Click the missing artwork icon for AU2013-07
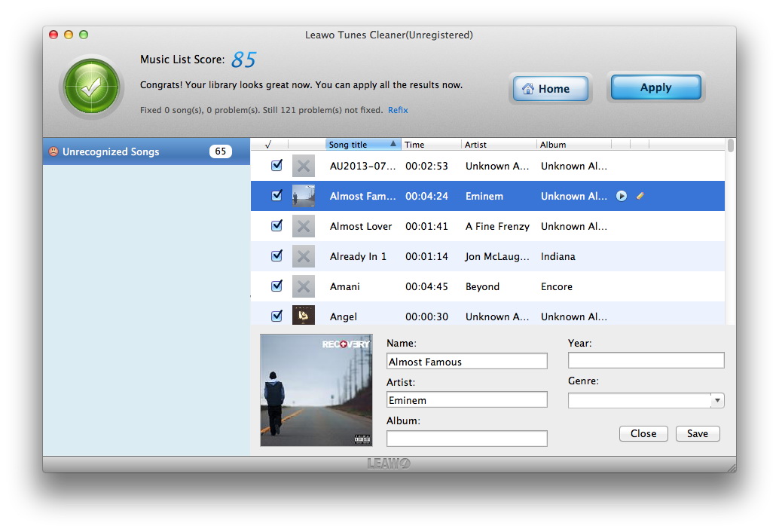This screenshot has height=532, width=779. (303, 166)
